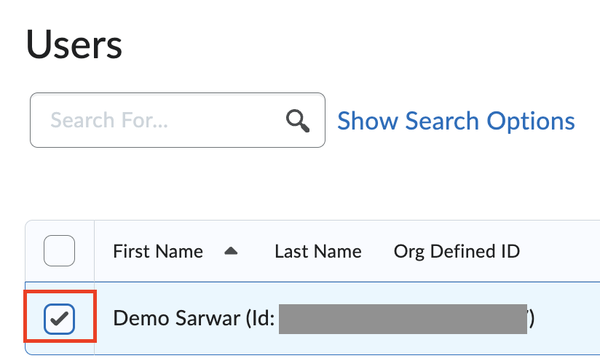The width and height of the screenshot is (600, 361).
Task: Click the magnifying glass search icon
Action: click(x=298, y=121)
